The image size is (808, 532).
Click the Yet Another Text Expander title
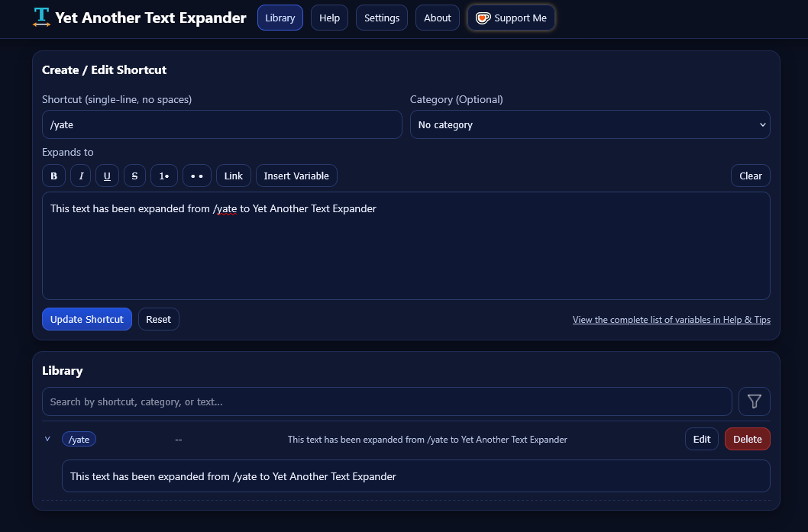150,18
